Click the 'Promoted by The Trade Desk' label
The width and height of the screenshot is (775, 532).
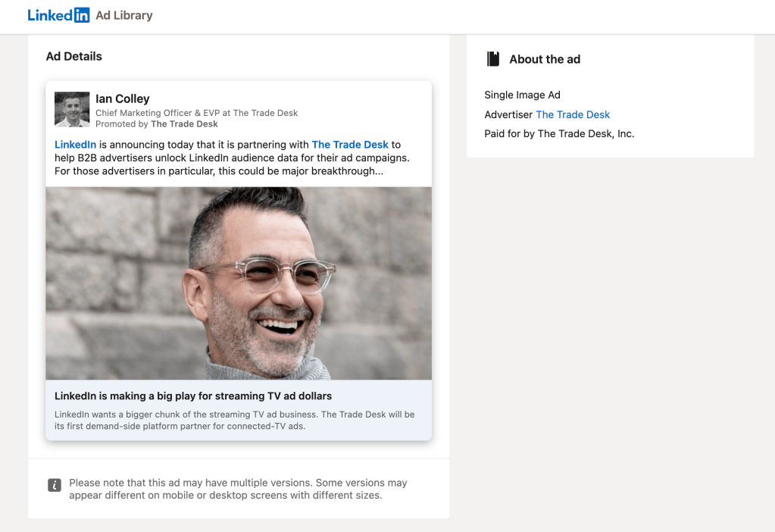point(157,124)
